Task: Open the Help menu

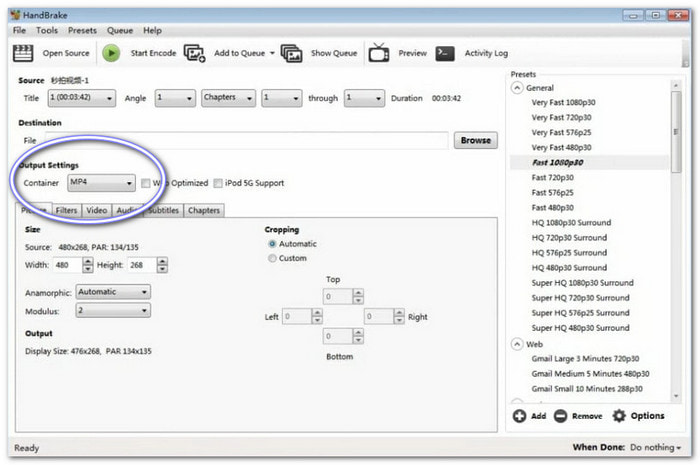Action: coord(152,30)
